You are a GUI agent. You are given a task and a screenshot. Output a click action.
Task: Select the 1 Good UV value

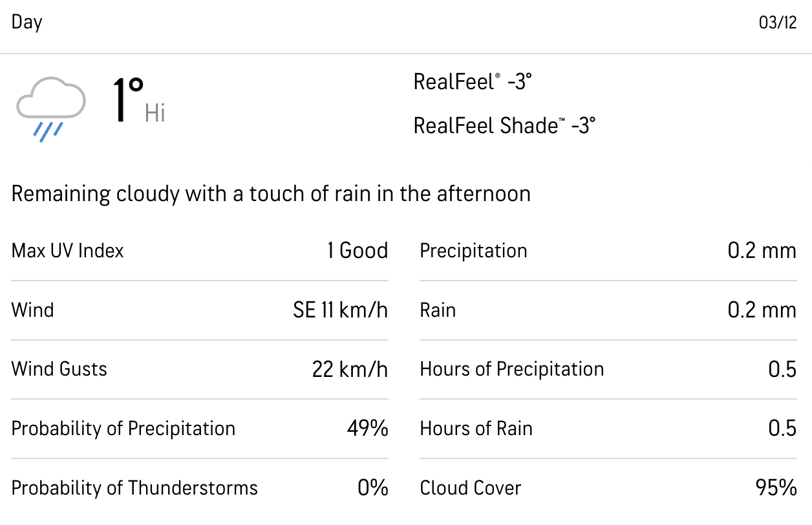[358, 251]
